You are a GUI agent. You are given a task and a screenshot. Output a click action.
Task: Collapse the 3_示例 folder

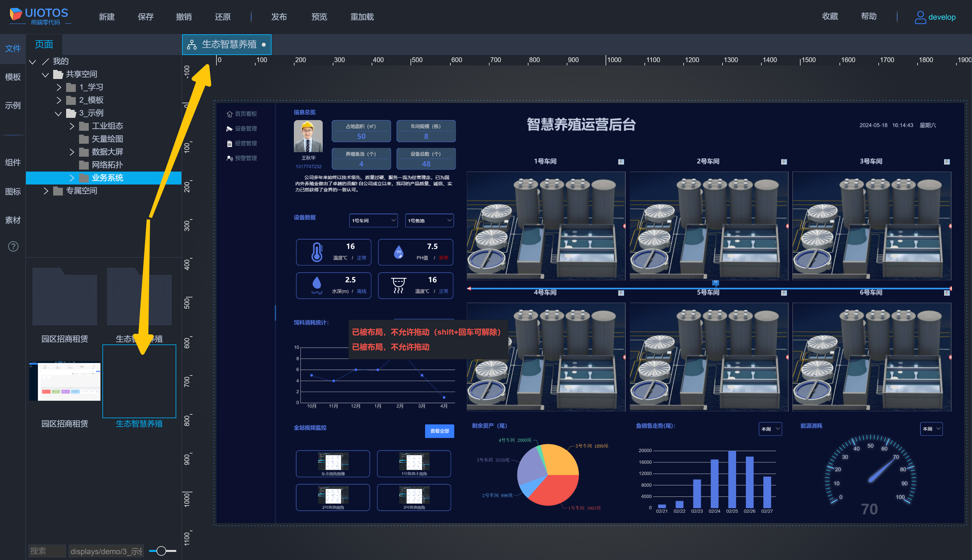point(58,114)
